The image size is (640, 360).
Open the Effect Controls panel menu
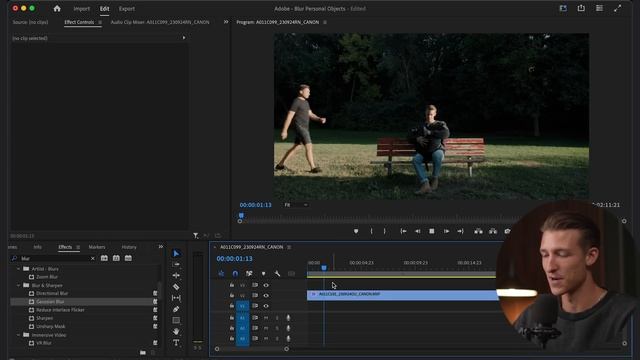tap(100, 22)
